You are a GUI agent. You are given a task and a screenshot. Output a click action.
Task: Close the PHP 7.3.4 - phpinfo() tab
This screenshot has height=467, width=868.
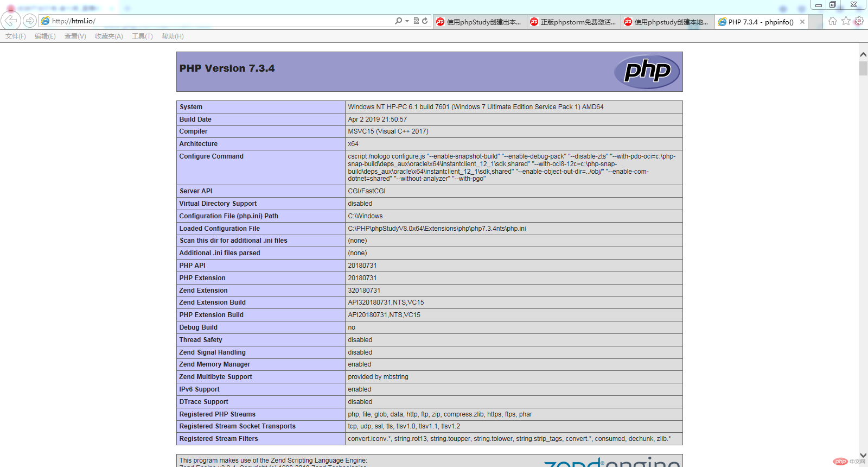coord(802,22)
